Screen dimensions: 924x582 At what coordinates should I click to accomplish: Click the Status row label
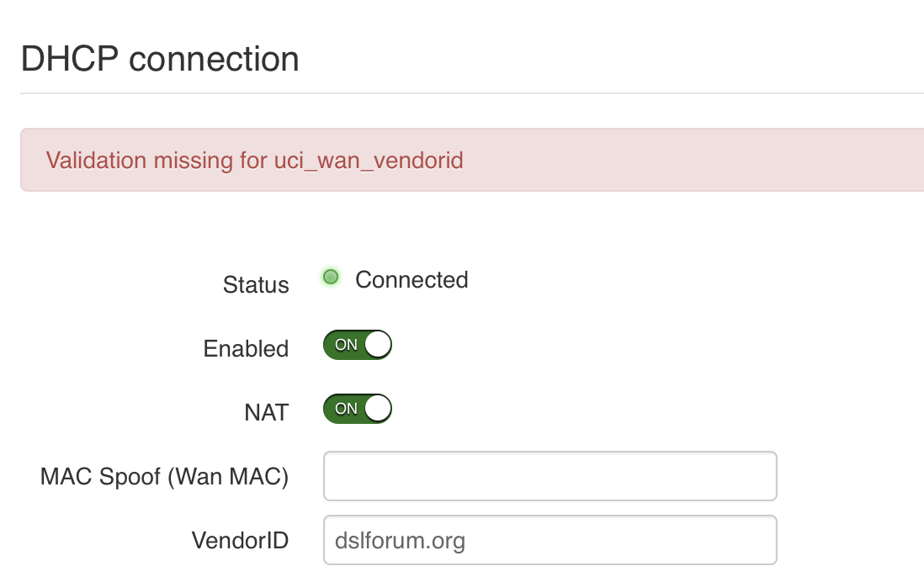tap(255, 285)
